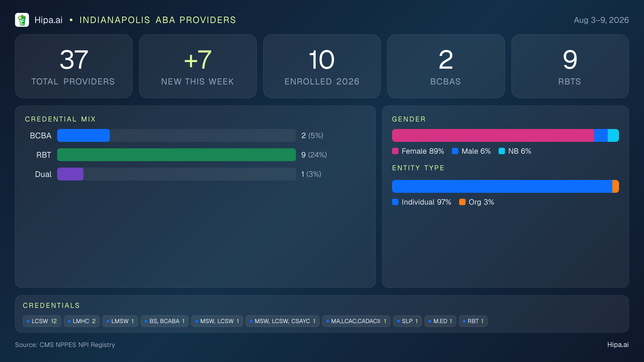644x362 pixels.
Task: Click the Female 89% legend label
Action: point(423,151)
